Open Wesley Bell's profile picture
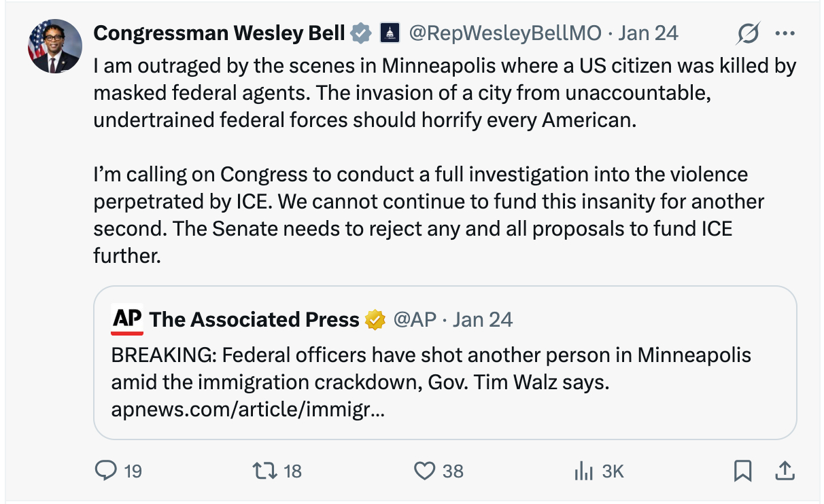The height and width of the screenshot is (504, 824). pyautogui.click(x=54, y=46)
